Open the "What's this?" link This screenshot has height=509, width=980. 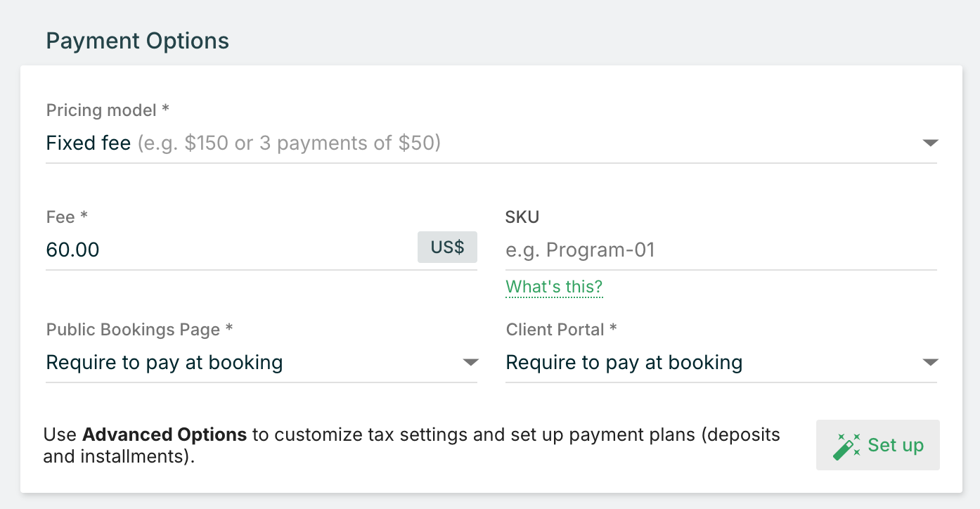click(x=554, y=287)
